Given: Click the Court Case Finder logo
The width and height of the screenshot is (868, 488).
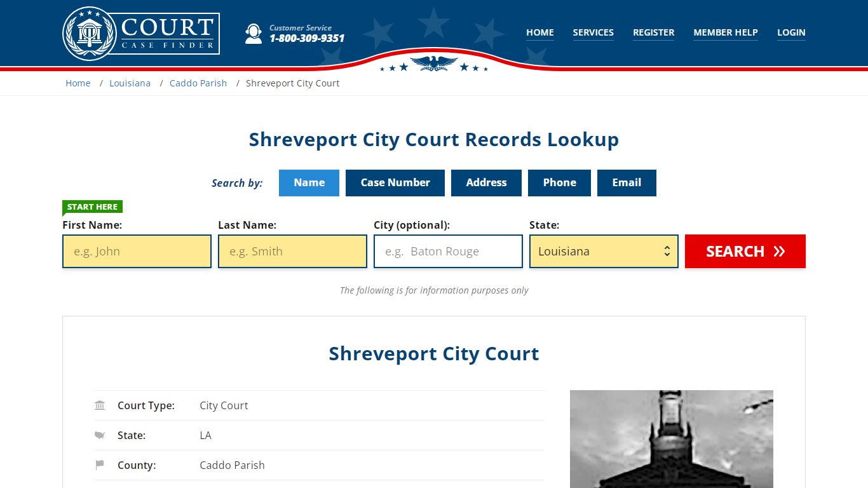Looking at the screenshot, I should pyautogui.click(x=141, y=33).
